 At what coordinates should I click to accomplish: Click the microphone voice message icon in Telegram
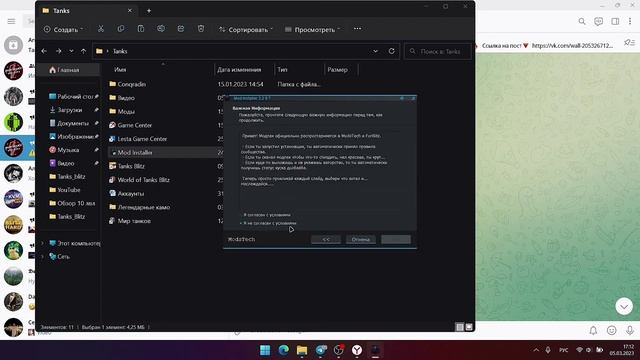[630, 330]
